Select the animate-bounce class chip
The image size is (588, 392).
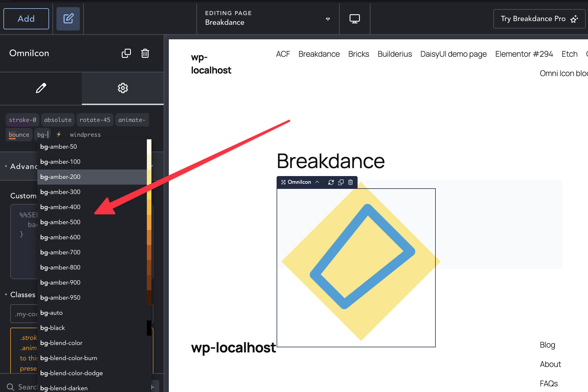[x=132, y=120]
